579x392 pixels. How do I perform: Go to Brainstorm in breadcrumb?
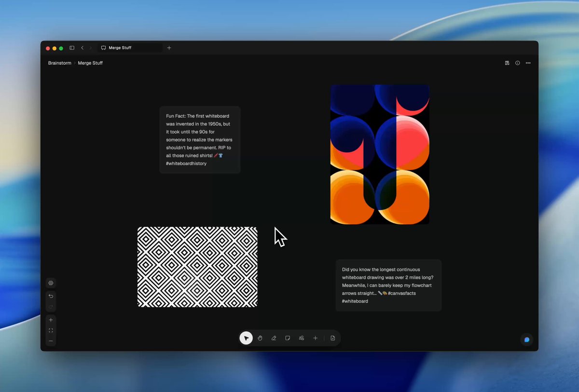[x=59, y=63]
